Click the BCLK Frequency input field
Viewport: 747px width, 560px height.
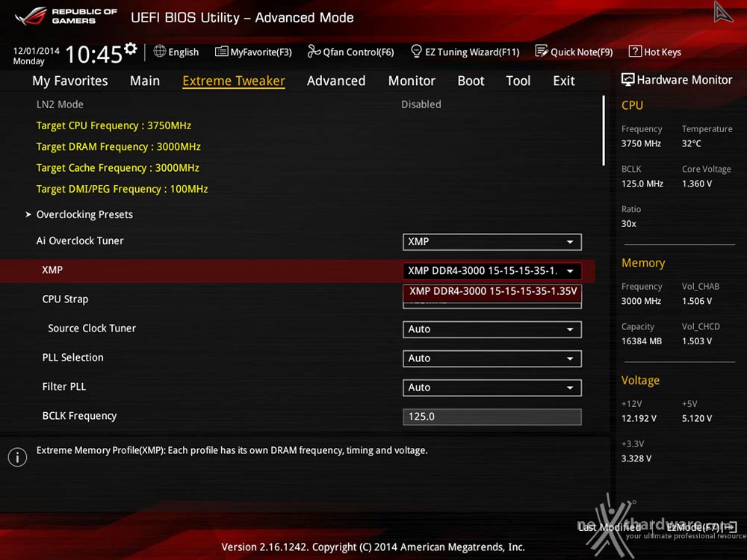(492, 417)
